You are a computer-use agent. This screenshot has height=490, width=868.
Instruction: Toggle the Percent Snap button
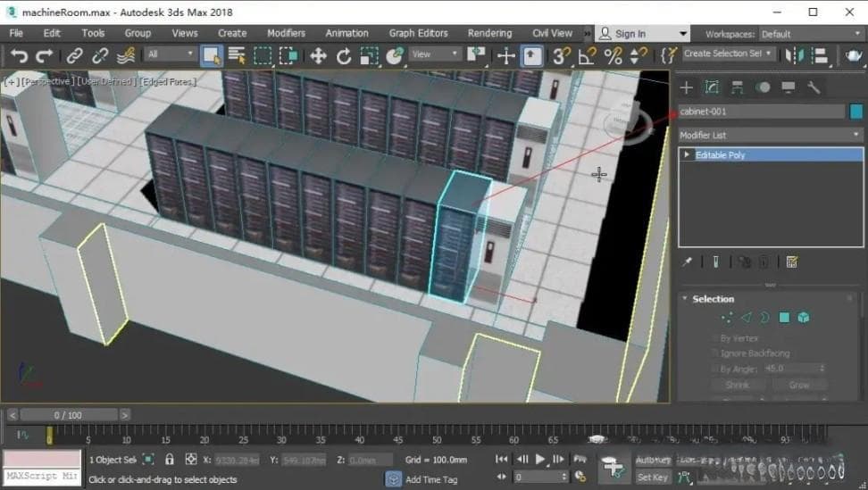click(x=613, y=56)
